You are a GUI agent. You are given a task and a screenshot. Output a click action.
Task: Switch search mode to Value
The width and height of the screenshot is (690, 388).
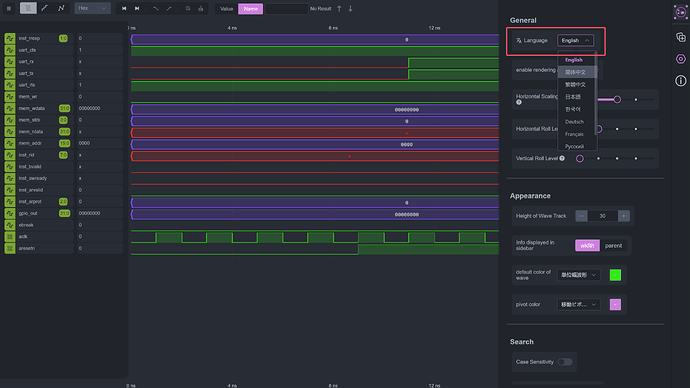coord(227,9)
